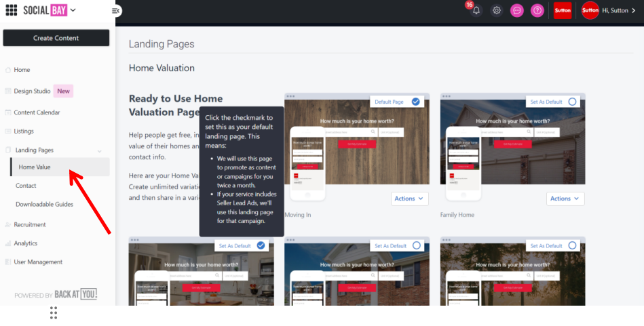Toggle Default Page checkmark on Moving In
The height and width of the screenshot is (326, 644).
415,102
